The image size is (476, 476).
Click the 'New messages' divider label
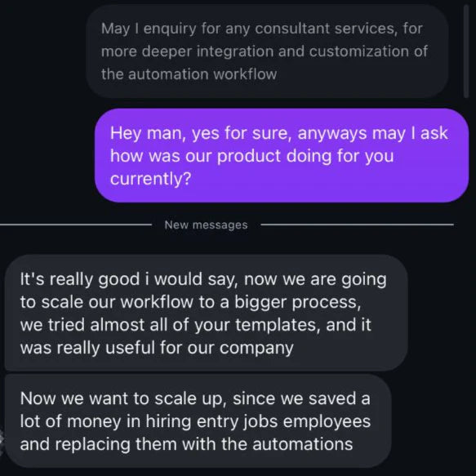point(206,225)
